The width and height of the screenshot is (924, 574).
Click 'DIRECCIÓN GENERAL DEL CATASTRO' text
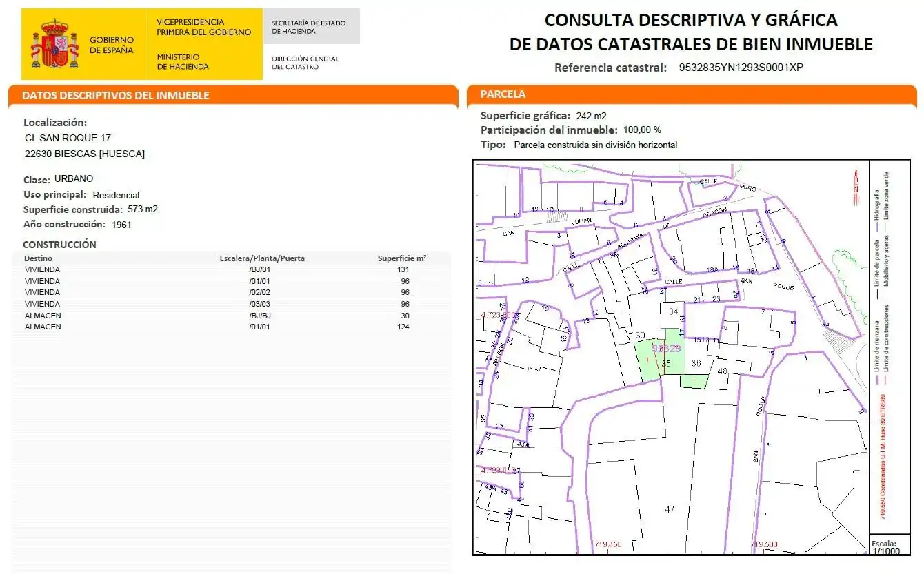[305, 63]
